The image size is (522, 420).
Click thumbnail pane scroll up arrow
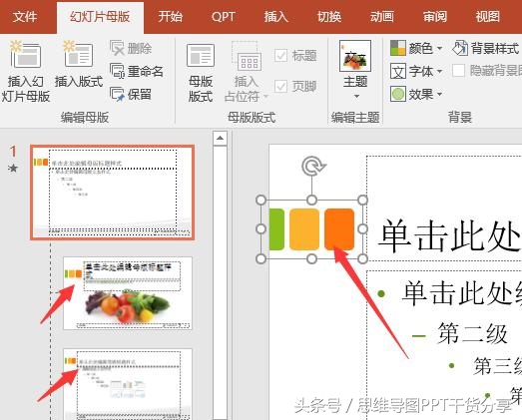point(220,138)
